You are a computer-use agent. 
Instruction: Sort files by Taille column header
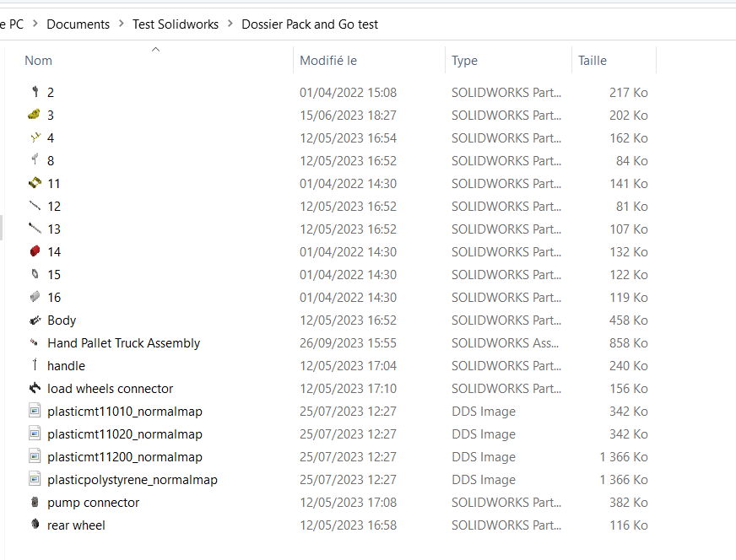(x=593, y=61)
